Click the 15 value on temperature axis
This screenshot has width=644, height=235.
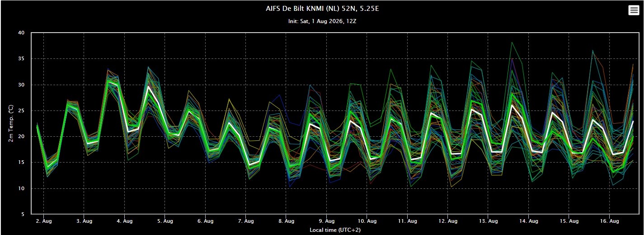21,163
